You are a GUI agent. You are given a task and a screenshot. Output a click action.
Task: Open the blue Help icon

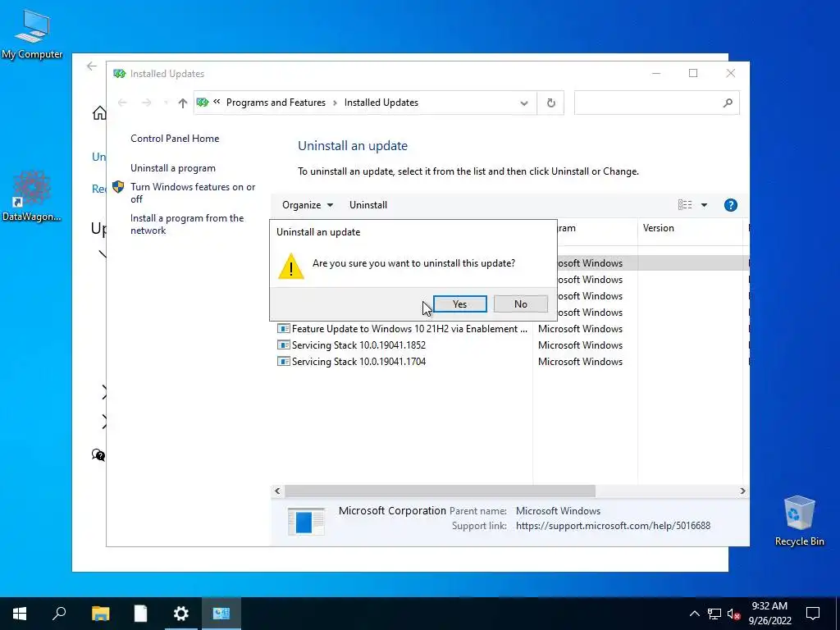point(730,205)
